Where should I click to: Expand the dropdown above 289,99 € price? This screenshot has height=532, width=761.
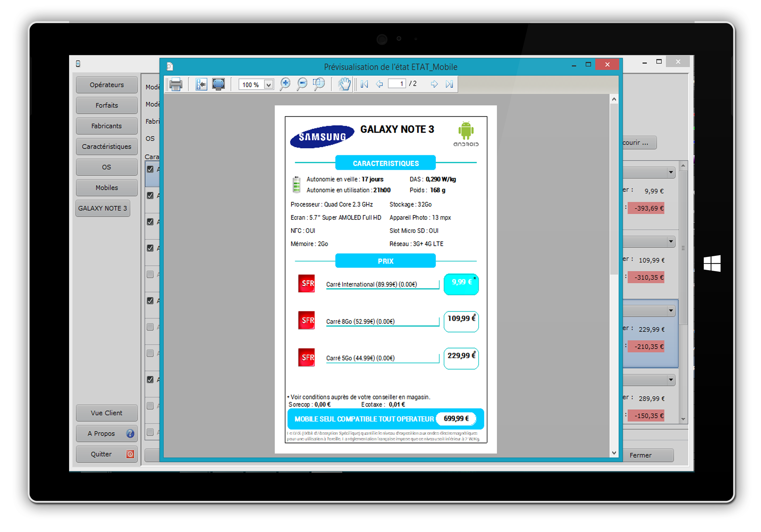(671, 380)
